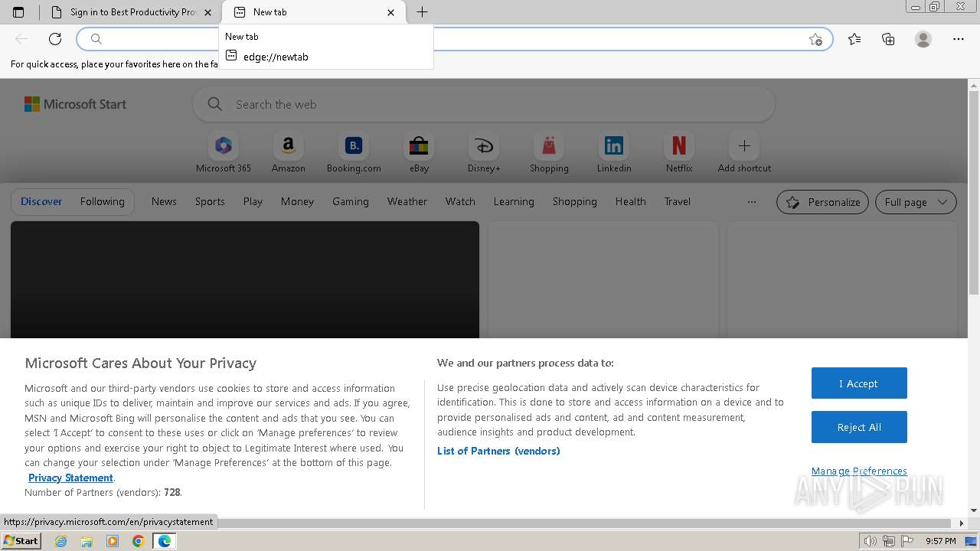The width and height of the screenshot is (980, 551).
Task: Open the profile avatar icon
Action: (923, 39)
